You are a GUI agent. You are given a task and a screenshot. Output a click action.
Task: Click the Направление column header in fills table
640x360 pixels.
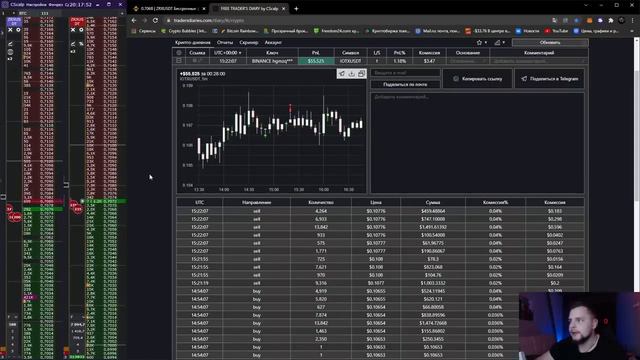pos(256,202)
